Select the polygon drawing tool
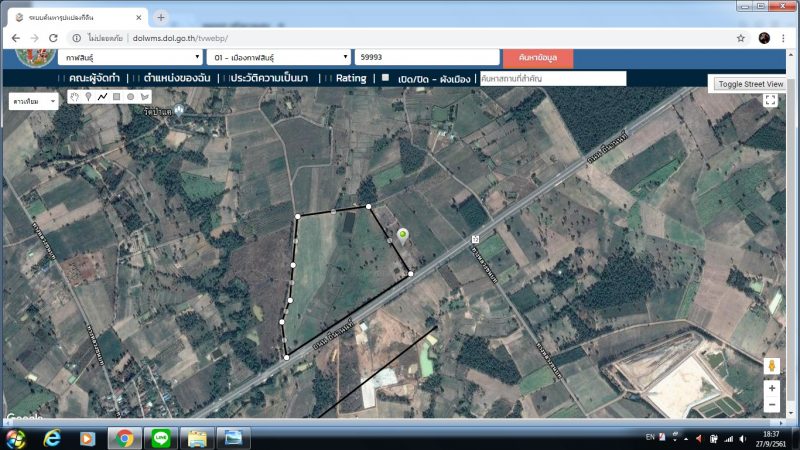Screen dimensions: 800x450 [x=145, y=96]
